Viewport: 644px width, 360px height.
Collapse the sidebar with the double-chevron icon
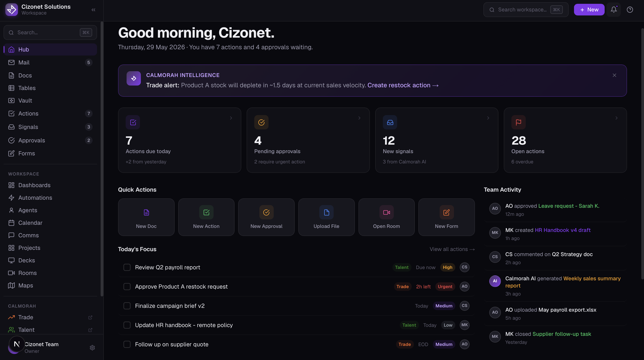93,10
